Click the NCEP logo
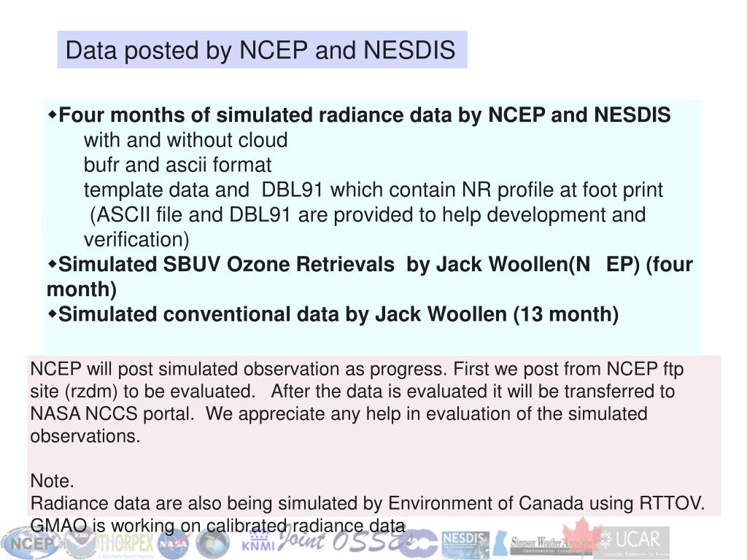 [x=28, y=543]
